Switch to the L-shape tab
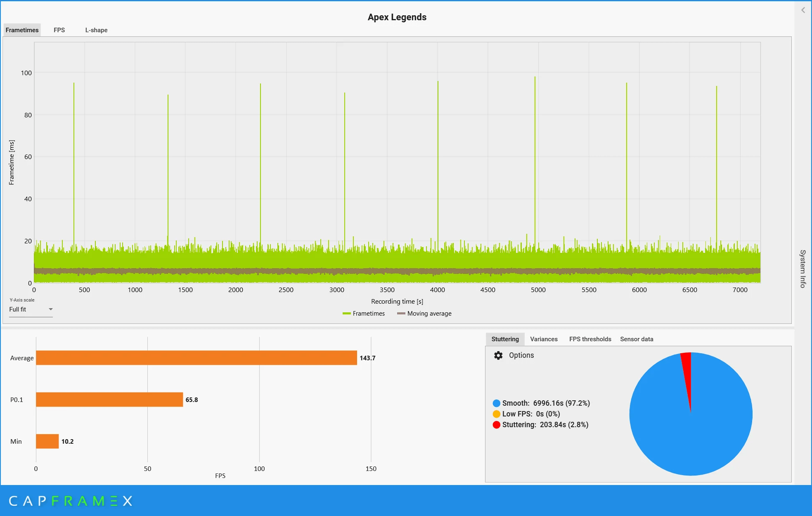This screenshot has height=516, width=812. click(96, 30)
